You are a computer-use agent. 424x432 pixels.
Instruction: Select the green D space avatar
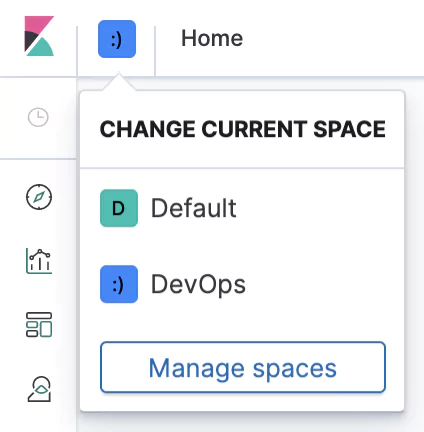(x=119, y=208)
